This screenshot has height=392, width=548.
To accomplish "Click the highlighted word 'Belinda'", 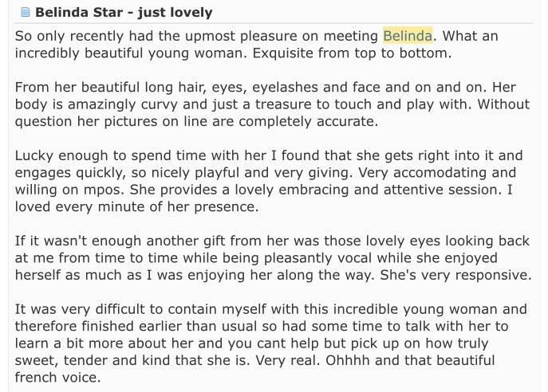I will point(408,36).
